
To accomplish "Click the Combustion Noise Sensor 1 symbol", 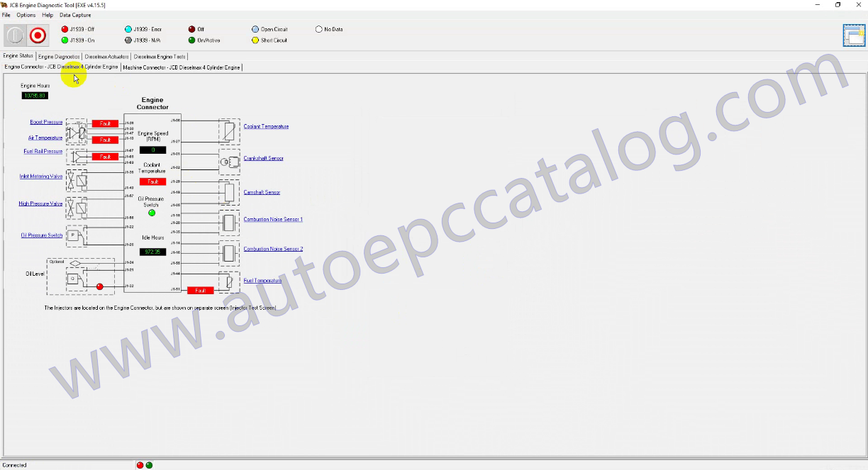I will coord(229,223).
